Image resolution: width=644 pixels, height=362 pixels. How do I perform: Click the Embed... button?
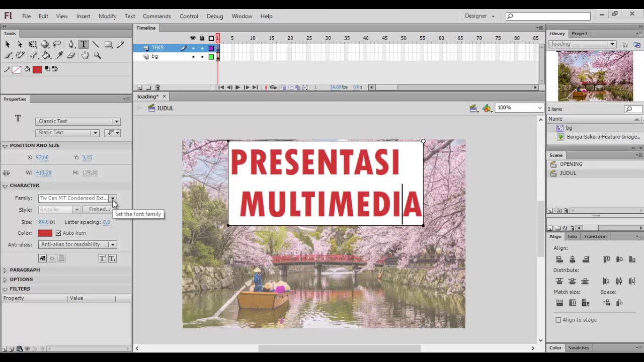(x=98, y=210)
